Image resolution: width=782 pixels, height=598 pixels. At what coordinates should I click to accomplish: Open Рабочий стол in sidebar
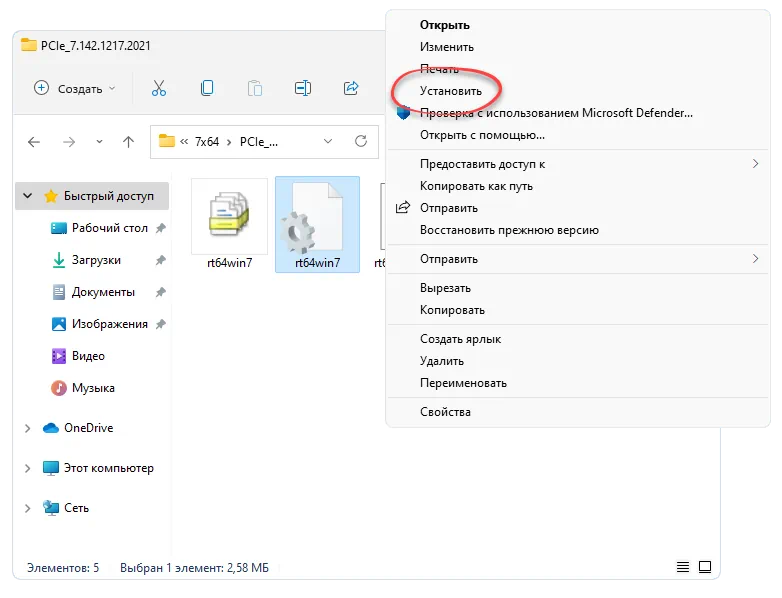(x=110, y=228)
